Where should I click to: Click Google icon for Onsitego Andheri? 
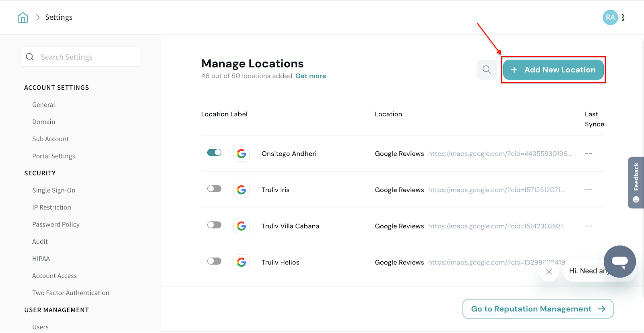click(242, 154)
